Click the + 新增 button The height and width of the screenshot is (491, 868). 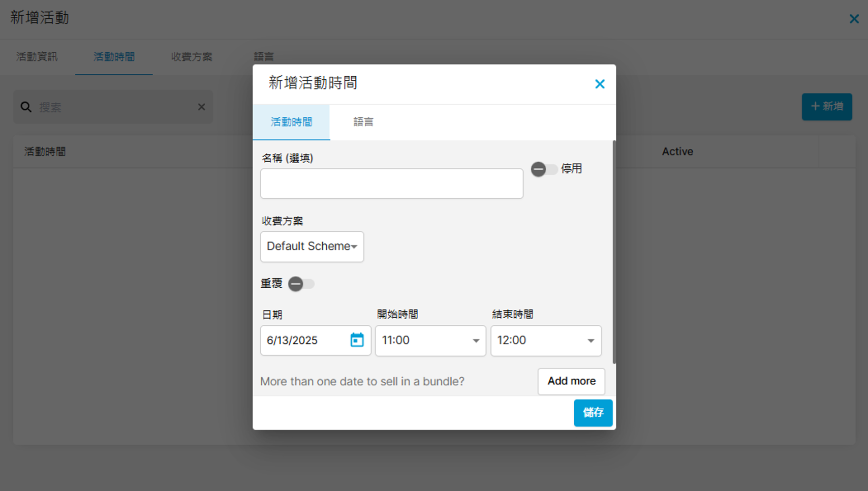point(826,107)
